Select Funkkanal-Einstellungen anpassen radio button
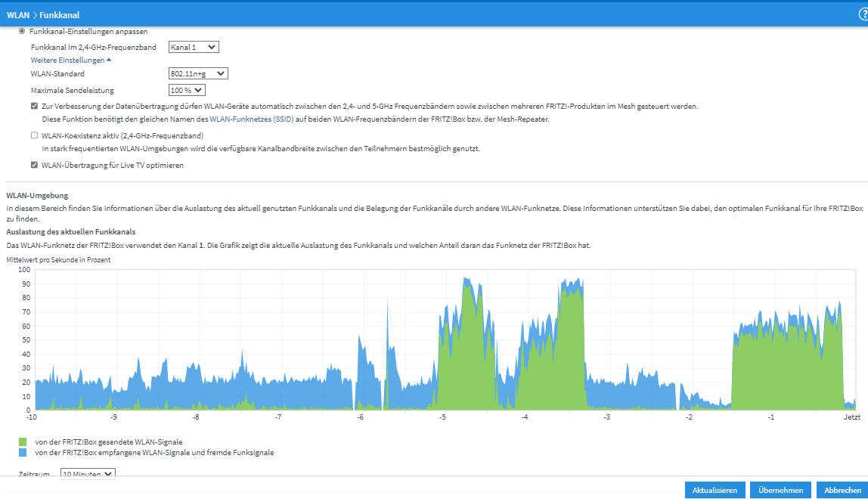 coord(22,31)
